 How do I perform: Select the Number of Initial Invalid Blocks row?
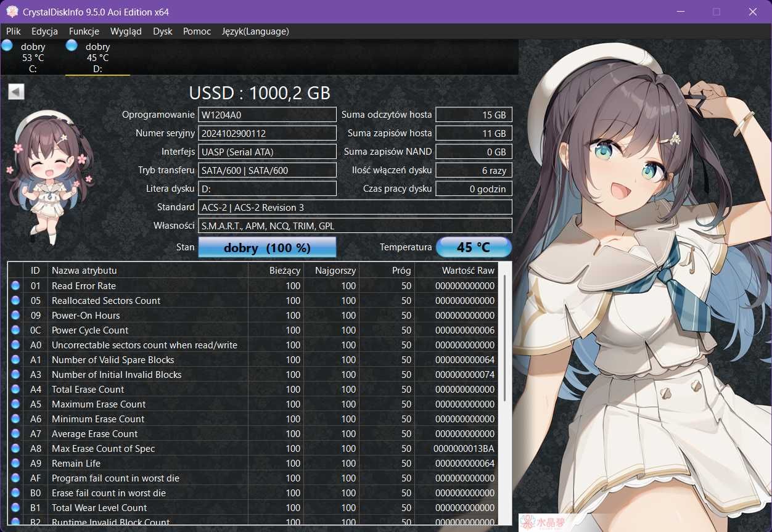tap(253, 374)
